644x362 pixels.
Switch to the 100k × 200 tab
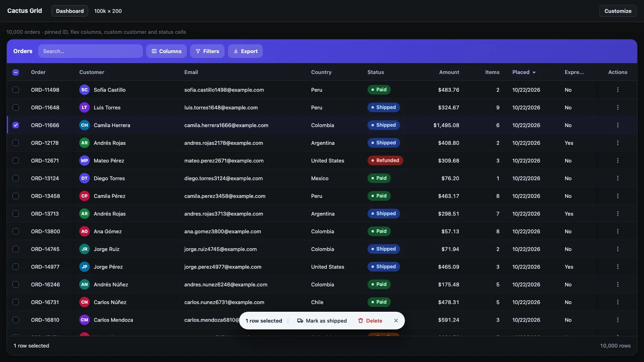(108, 11)
